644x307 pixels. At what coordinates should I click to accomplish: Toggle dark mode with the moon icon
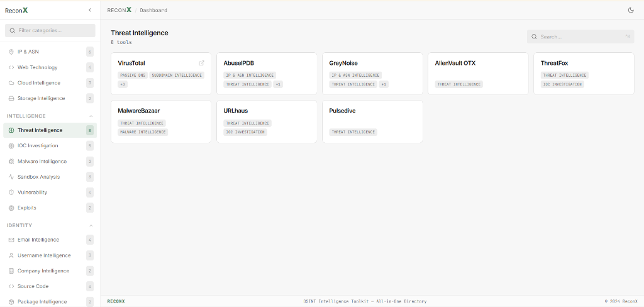point(631,10)
